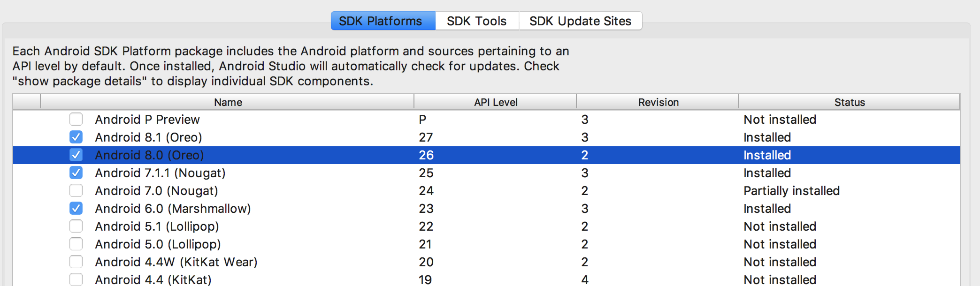980x286 pixels.
Task: Click API level 23 cell
Action: [x=426, y=209]
